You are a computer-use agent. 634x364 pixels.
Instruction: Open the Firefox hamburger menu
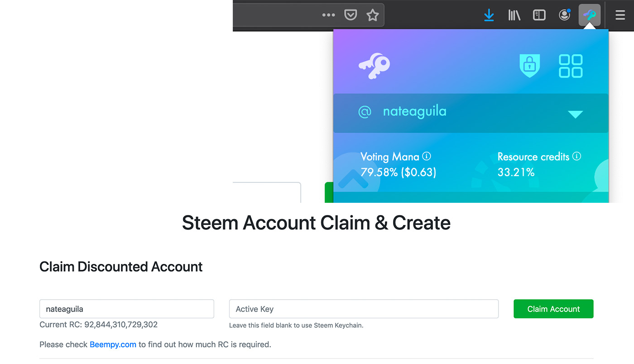(620, 15)
